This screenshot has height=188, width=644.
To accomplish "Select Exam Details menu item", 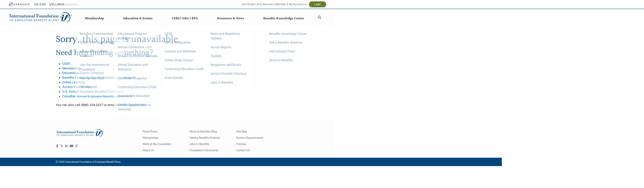I will click(x=174, y=78).
